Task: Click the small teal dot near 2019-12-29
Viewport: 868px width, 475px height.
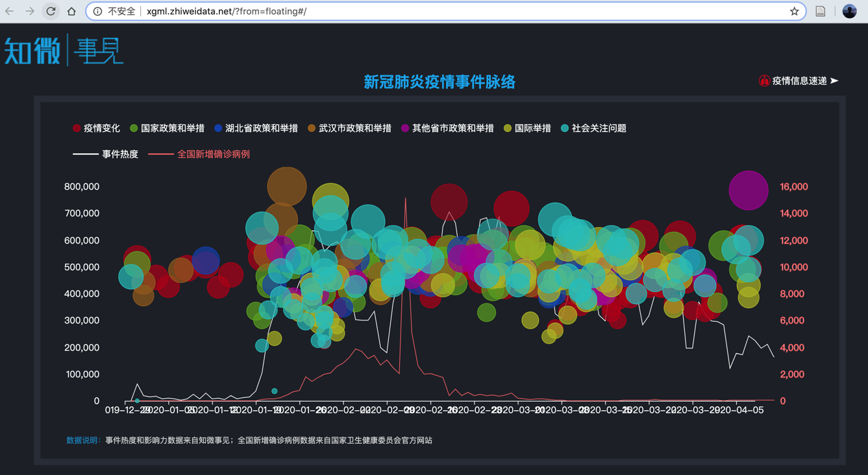Action: tap(137, 401)
